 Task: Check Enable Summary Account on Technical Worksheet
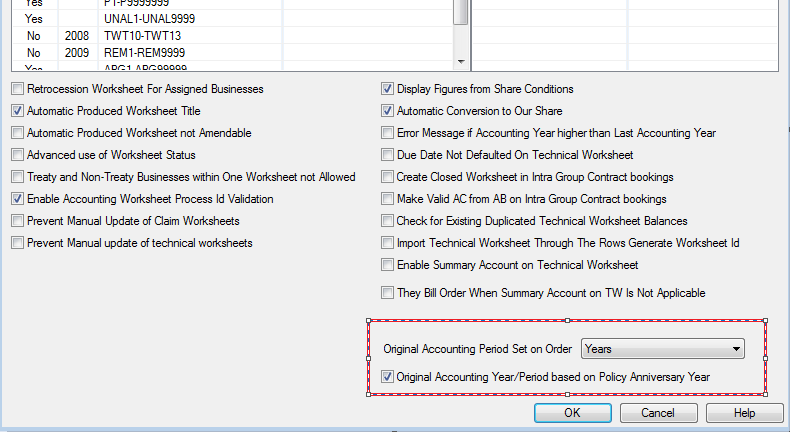[388, 265]
